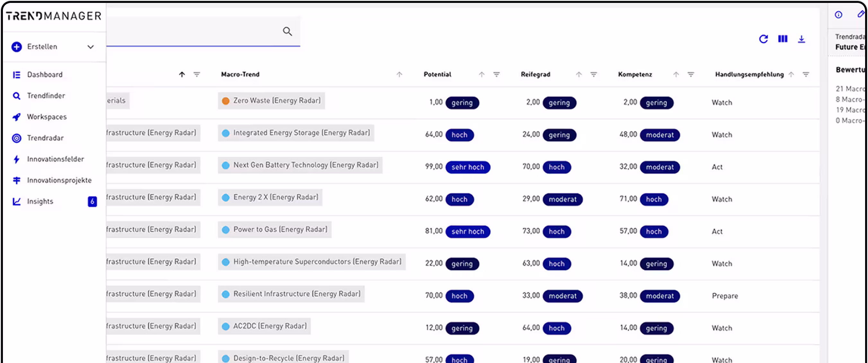
Task: Open Resilient Infrastructure trend chip
Action: pyautogui.click(x=291, y=294)
